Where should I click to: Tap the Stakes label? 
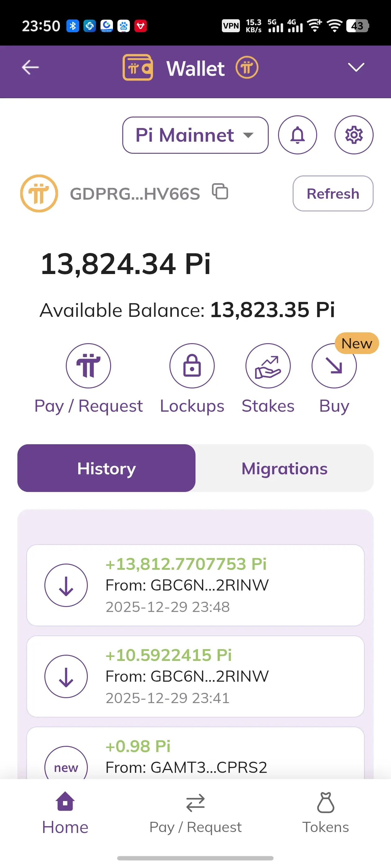pyautogui.click(x=268, y=406)
